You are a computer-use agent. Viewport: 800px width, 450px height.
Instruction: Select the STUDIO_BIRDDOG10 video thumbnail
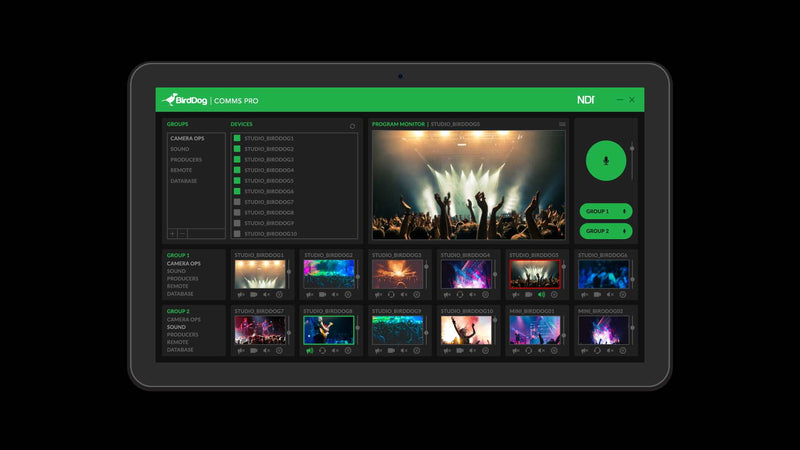click(x=466, y=331)
